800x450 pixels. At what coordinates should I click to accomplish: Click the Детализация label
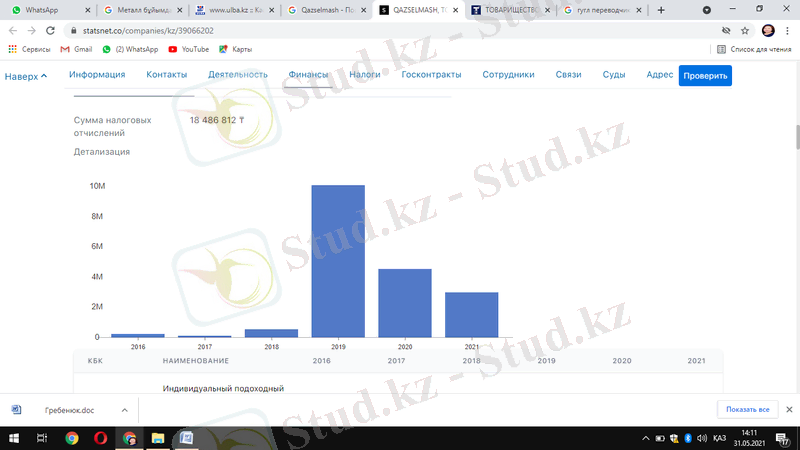tap(102, 152)
